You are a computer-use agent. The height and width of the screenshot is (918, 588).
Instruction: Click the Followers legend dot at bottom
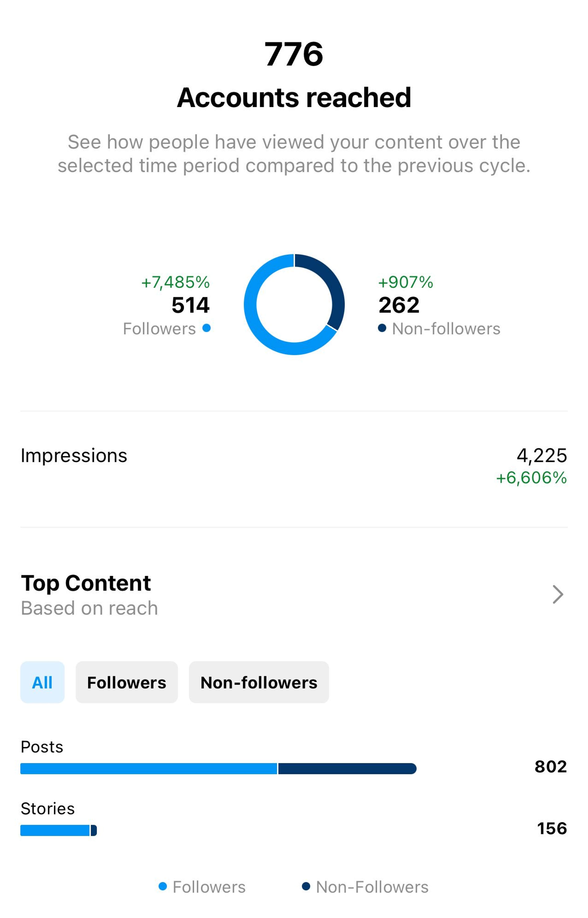[163, 886]
